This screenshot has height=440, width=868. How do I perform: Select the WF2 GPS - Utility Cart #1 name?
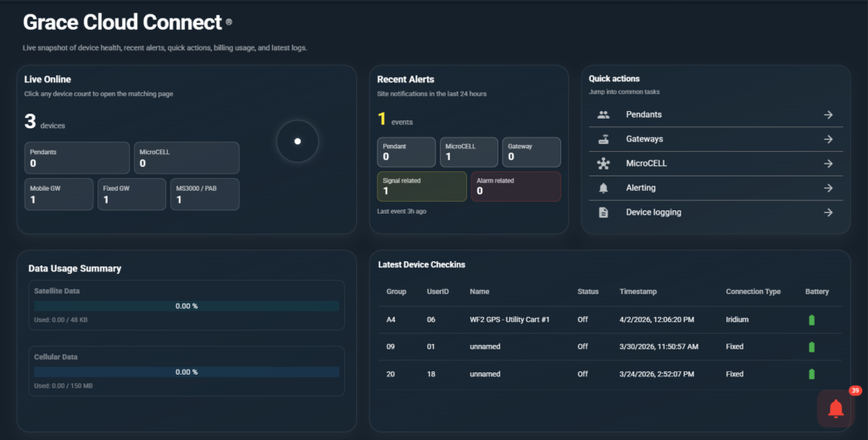pyautogui.click(x=509, y=320)
